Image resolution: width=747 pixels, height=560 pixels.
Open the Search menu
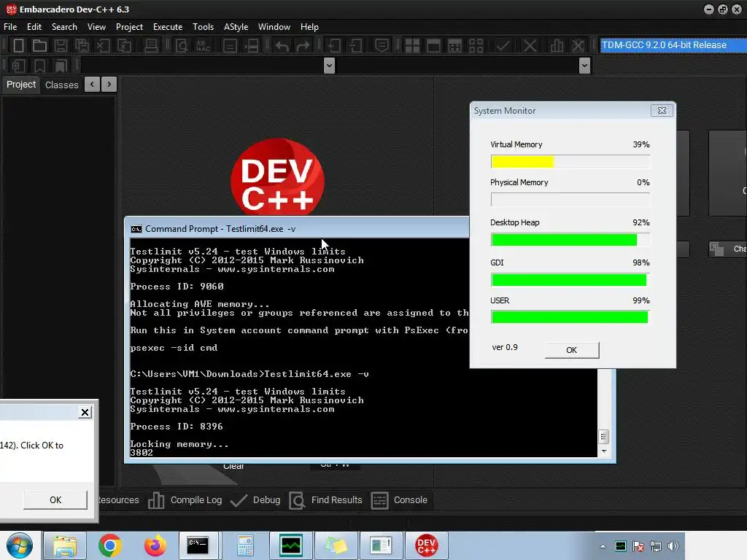tap(64, 27)
